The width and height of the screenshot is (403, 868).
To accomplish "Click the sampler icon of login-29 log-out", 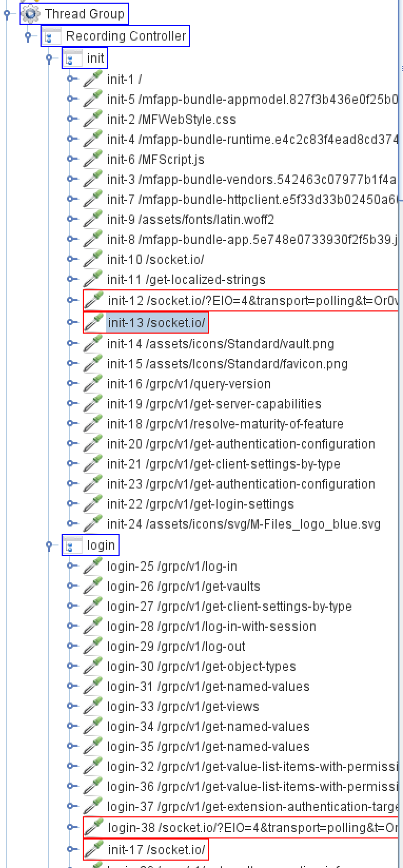I will coord(93,646).
